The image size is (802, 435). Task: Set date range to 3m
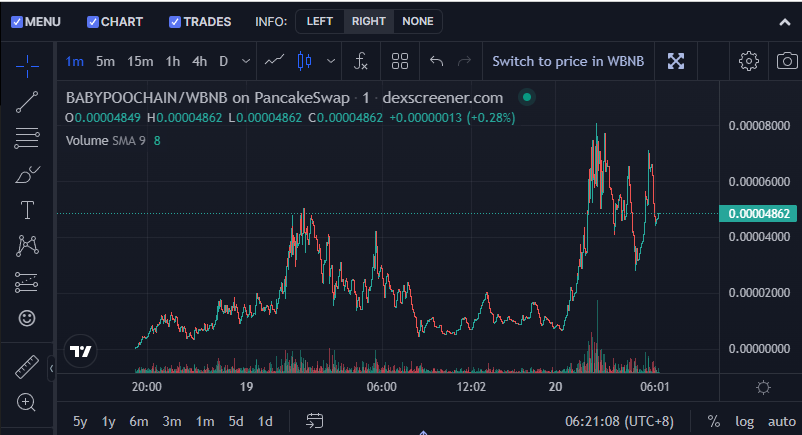tap(172, 421)
